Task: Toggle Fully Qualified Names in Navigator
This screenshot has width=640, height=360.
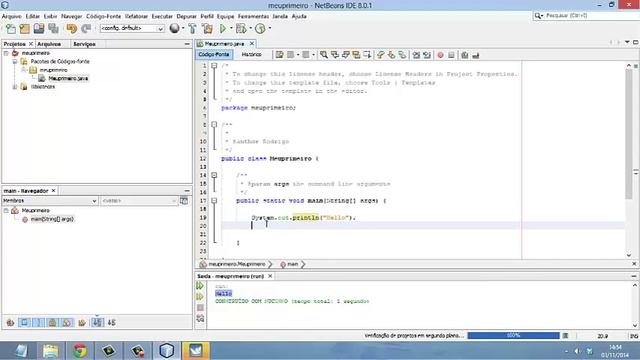Action: pyautogui.click(x=82, y=323)
